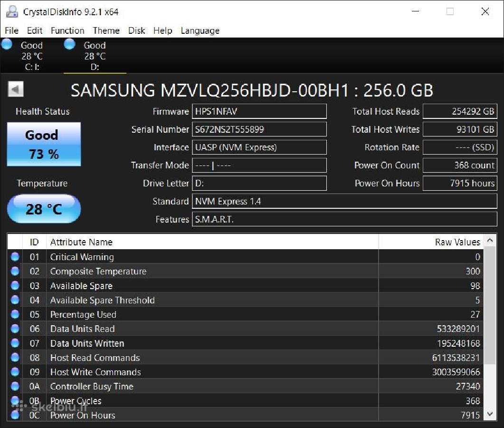The width and height of the screenshot is (504, 428).
Task: Click the Available Spare raw value 98
Action: tap(475, 286)
